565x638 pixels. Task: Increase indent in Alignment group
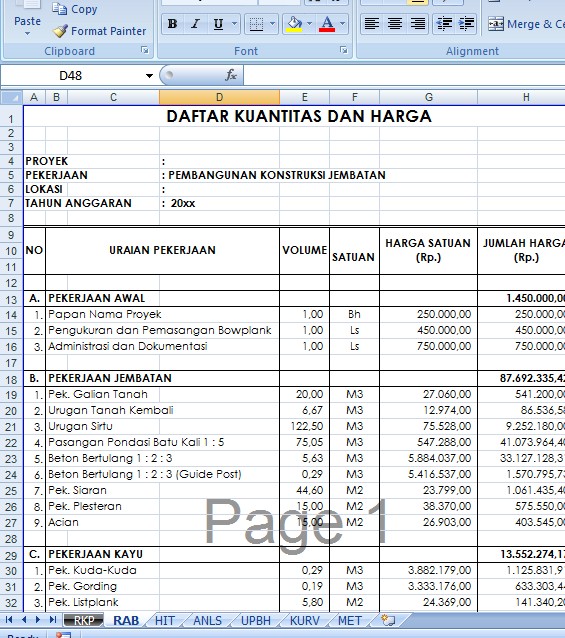466,24
